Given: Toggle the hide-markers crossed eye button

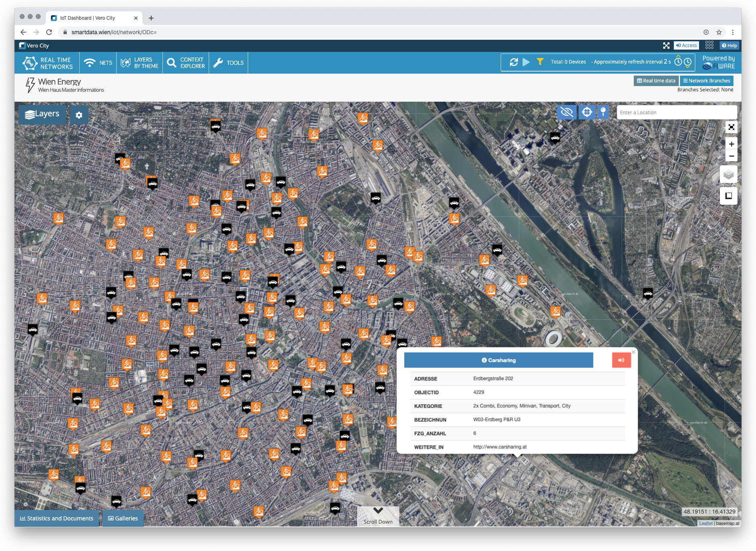Looking at the screenshot, I should 567,112.
